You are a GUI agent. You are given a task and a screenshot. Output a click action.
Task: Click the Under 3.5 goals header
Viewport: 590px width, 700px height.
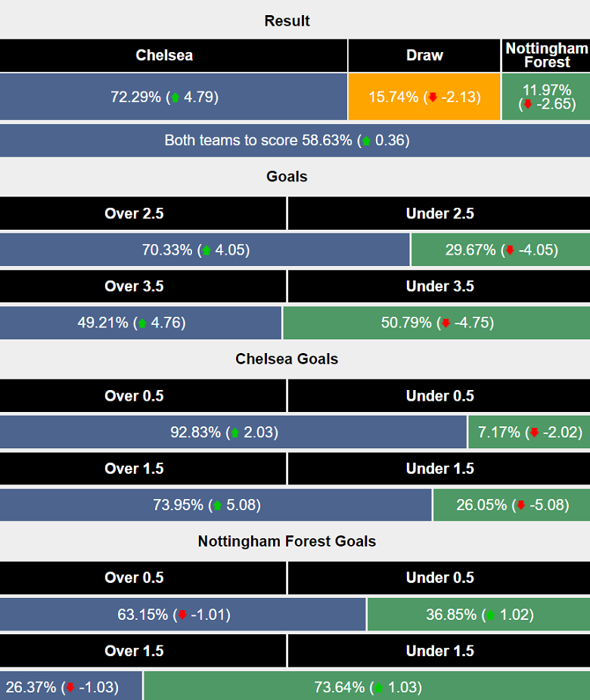pyautogui.click(x=439, y=287)
